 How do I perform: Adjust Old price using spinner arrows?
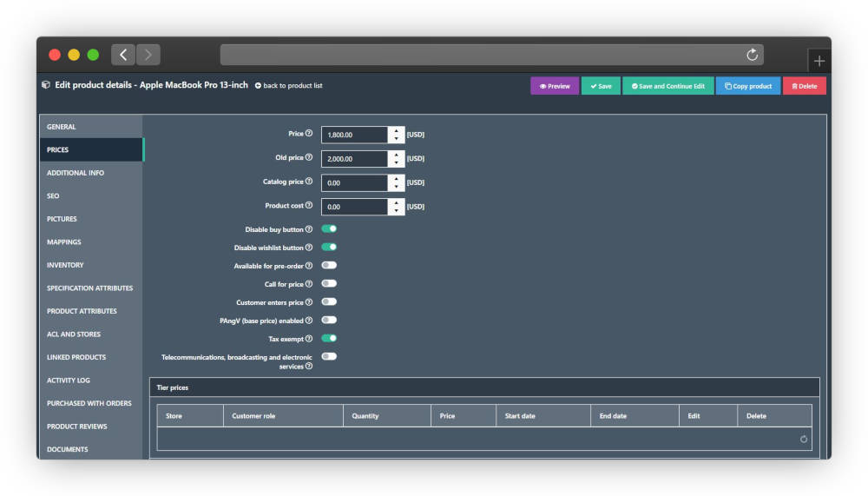[397, 158]
